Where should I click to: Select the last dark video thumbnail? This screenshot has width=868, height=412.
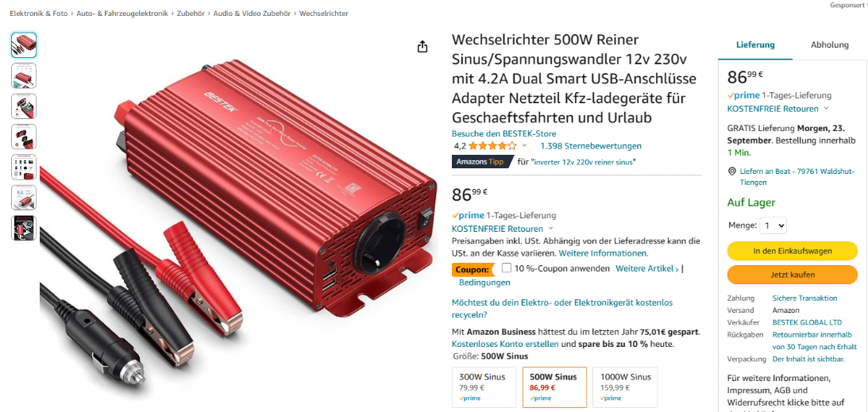[x=24, y=228]
